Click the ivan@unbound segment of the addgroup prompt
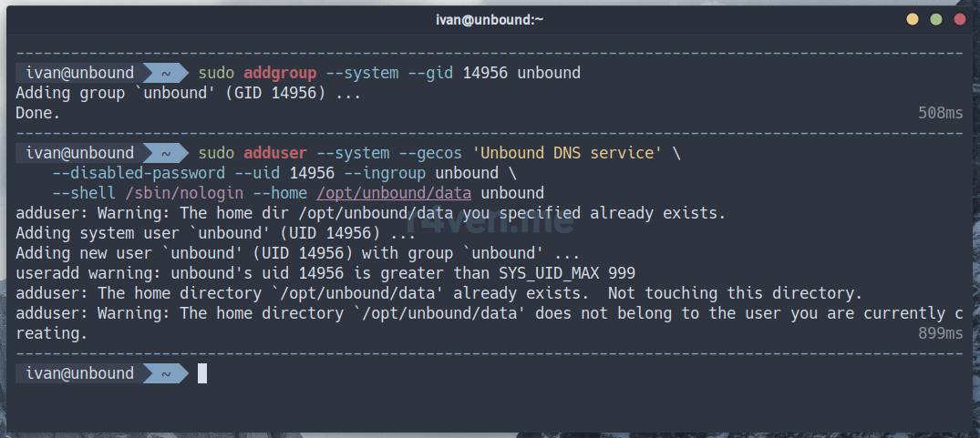 tap(79, 73)
